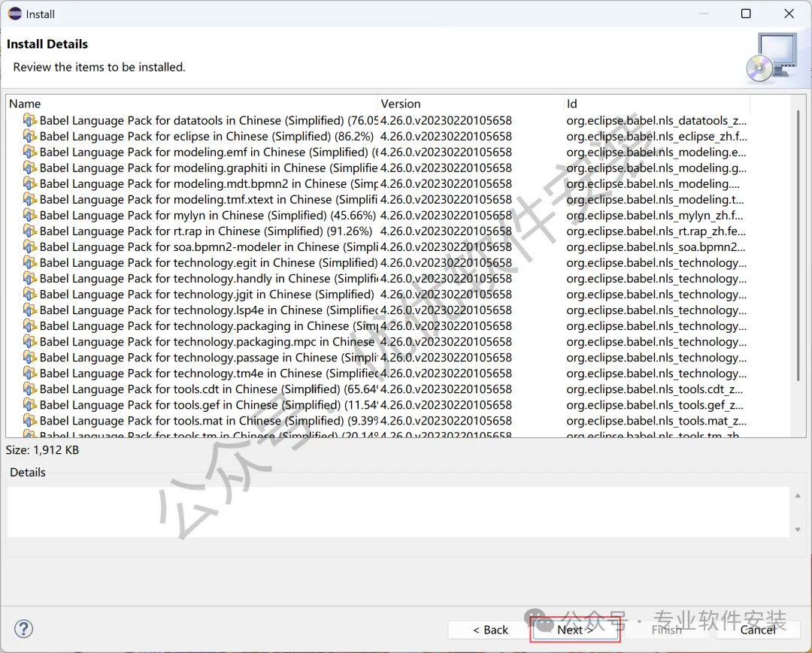This screenshot has height=653, width=812.
Task: Open help with the question mark icon
Action: tap(23, 629)
